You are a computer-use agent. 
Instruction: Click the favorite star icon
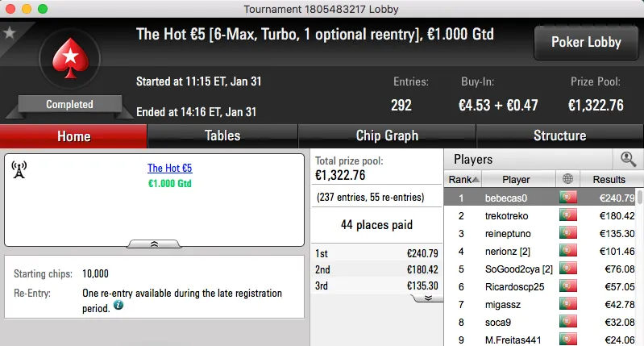point(10,33)
